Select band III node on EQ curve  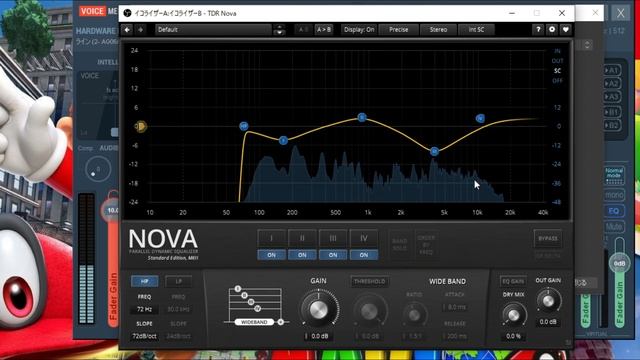pos(434,151)
